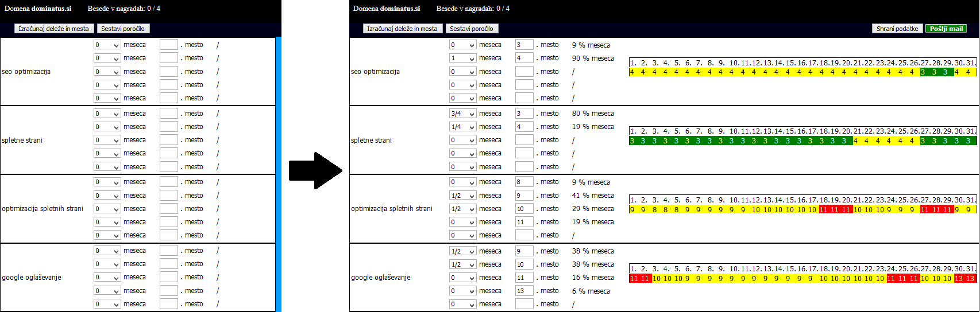This screenshot has width=980, height=312.
Task: Open first meseca dropdown in left google oglaševanje section
Action: 107,251
